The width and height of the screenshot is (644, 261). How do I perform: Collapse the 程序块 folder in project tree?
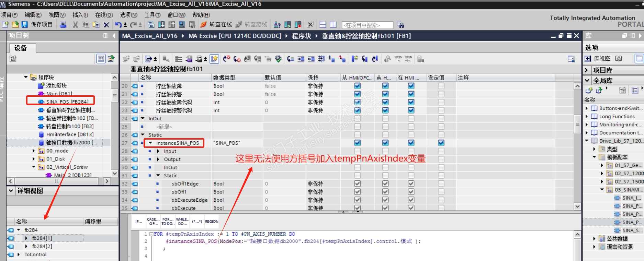(26, 77)
